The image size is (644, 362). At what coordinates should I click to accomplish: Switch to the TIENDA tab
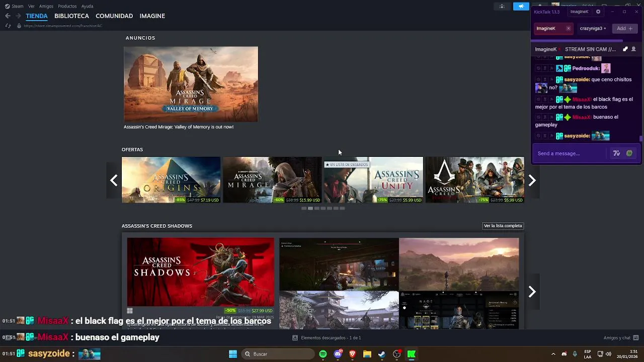pos(37,16)
